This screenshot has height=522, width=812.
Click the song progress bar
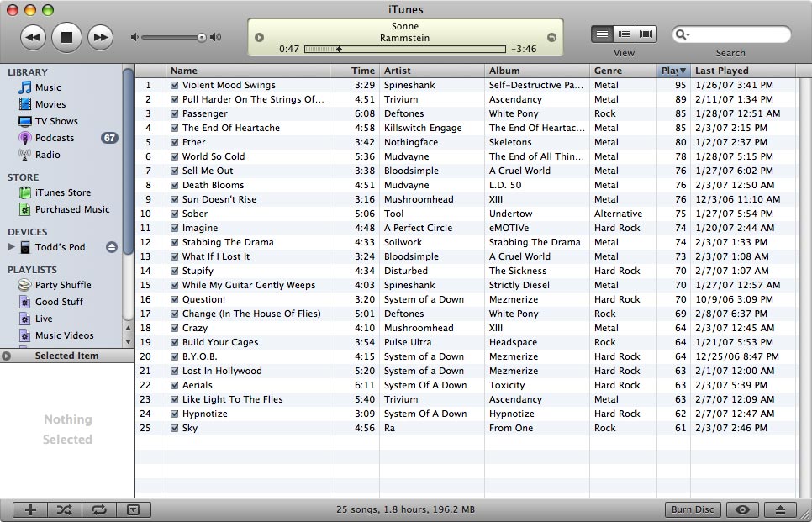pos(405,50)
